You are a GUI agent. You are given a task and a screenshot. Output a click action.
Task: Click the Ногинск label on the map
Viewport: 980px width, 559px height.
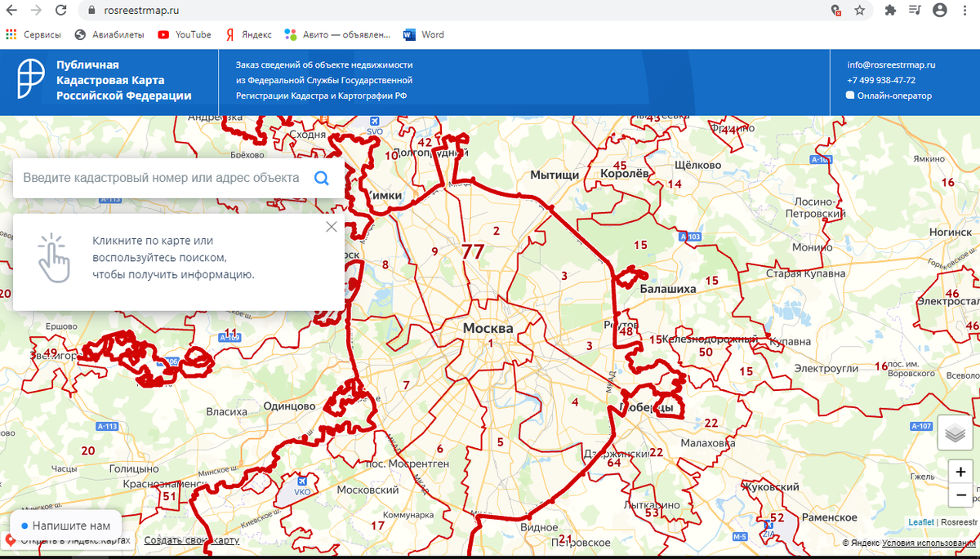(951, 233)
